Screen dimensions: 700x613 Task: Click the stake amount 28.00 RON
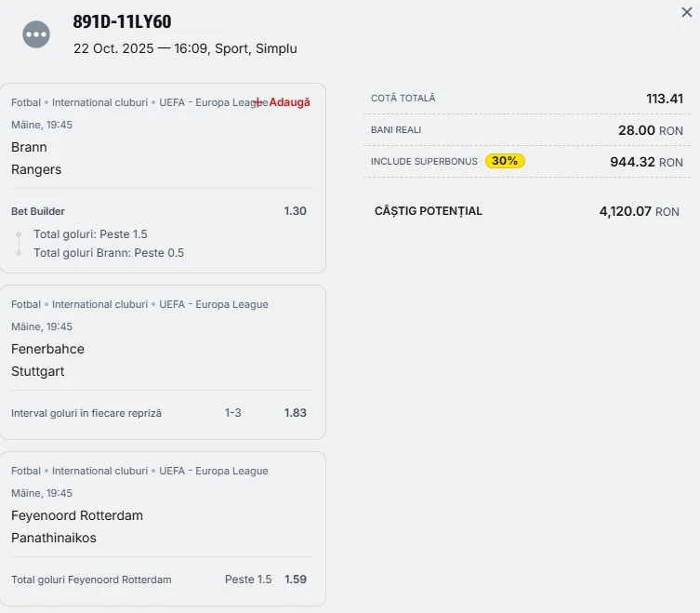tap(650, 130)
